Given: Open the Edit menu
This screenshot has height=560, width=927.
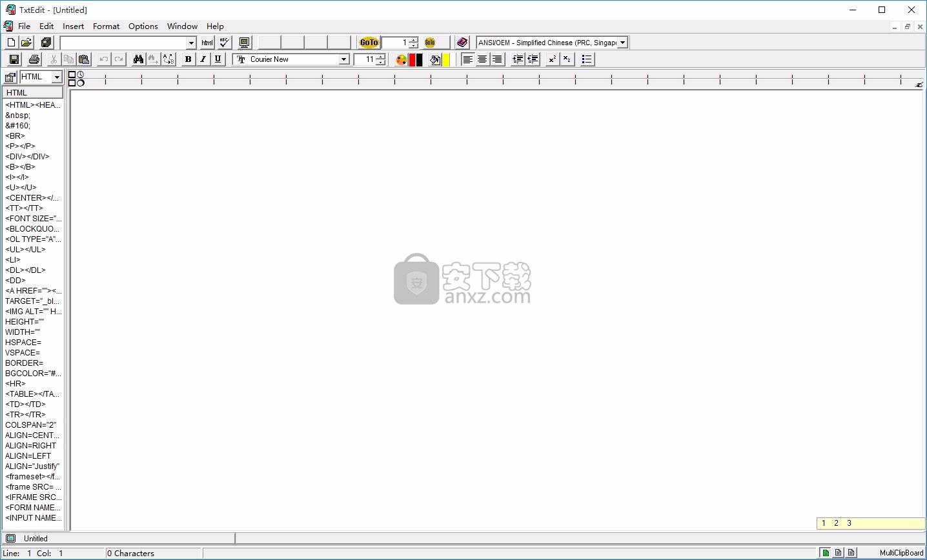Looking at the screenshot, I should click(46, 26).
